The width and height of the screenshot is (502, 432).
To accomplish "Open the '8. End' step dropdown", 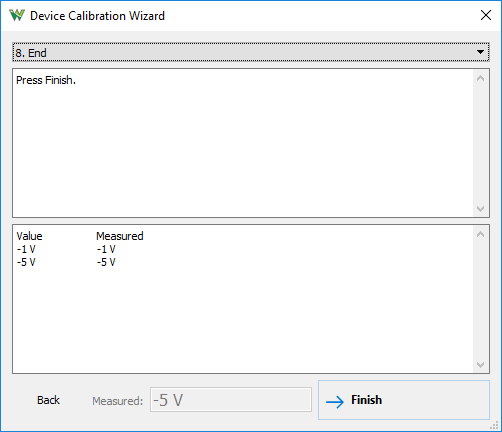I will pos(251,52).
